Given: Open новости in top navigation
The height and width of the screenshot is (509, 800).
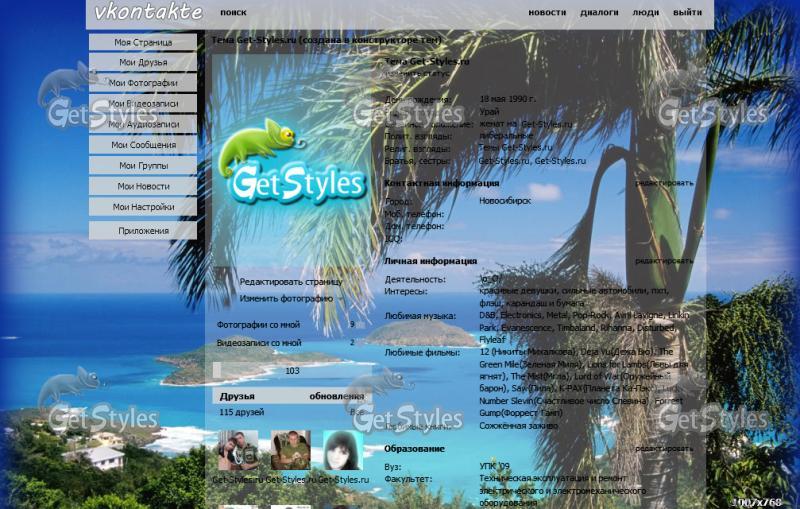Looking at the screenshot, I should pyautogui.click(x=547, y=13).
